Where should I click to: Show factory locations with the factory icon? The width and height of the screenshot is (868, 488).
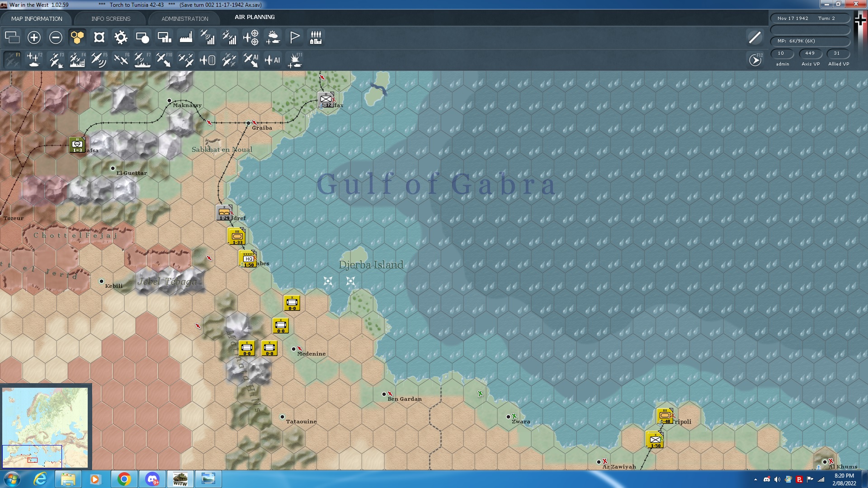186,38
